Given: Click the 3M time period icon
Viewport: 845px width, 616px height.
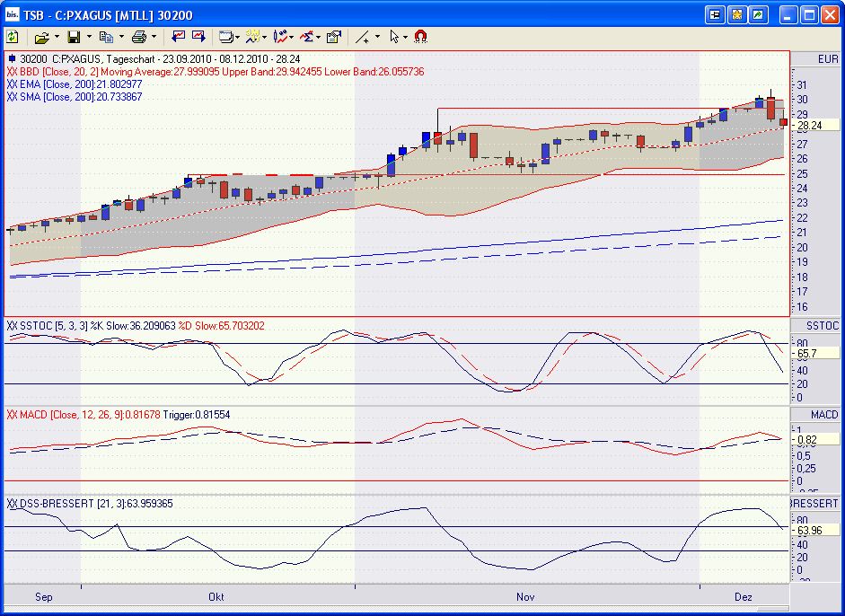Looking at the screenshot, I should [x=252, y=36].
